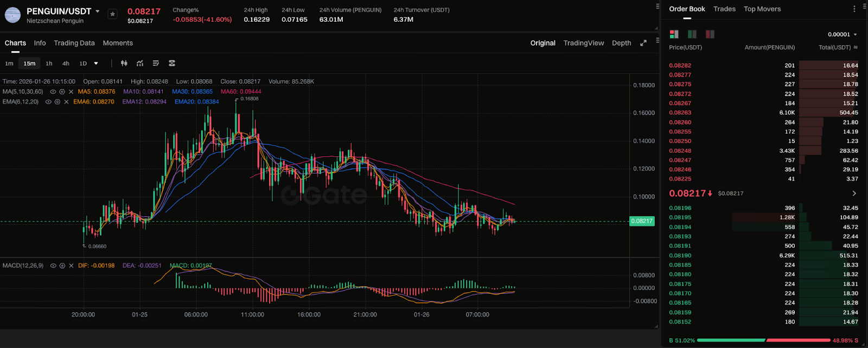Open order book 0.00001 precision dropdown
The width and height of the screenshot is (868, 348).
843,35
